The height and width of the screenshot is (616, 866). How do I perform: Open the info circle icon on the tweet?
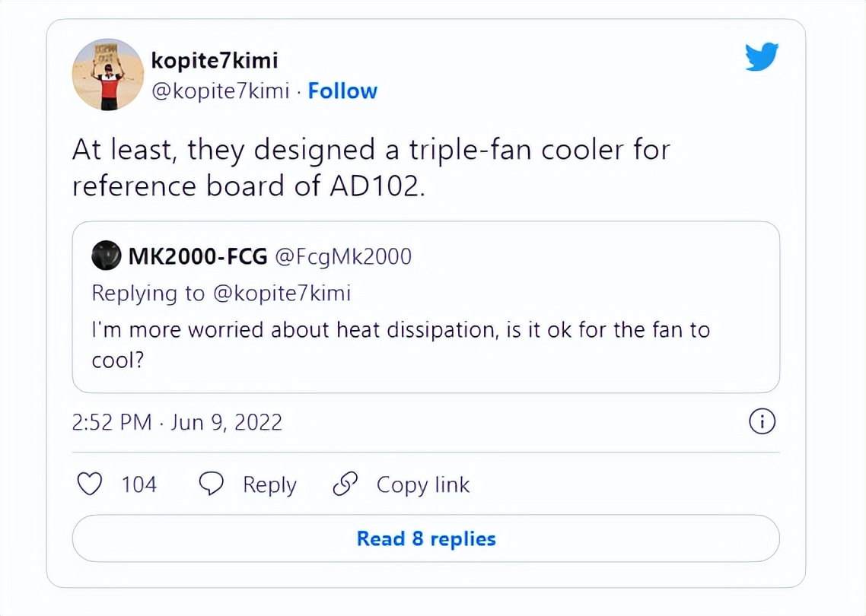click(x=762, y=421)
